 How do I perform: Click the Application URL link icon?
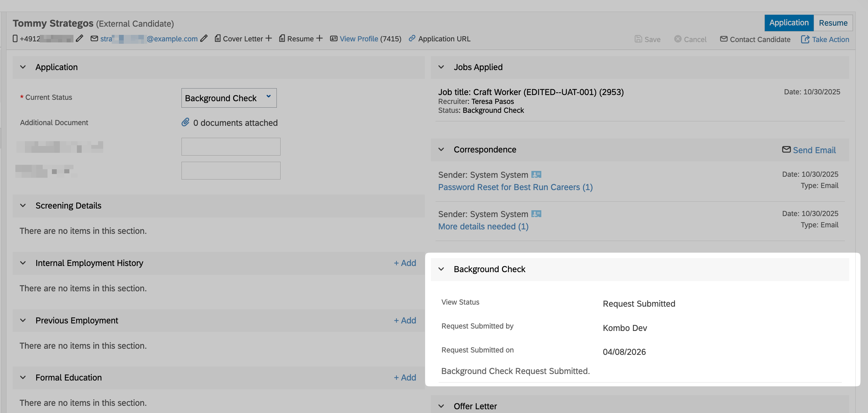coord(412,38)
